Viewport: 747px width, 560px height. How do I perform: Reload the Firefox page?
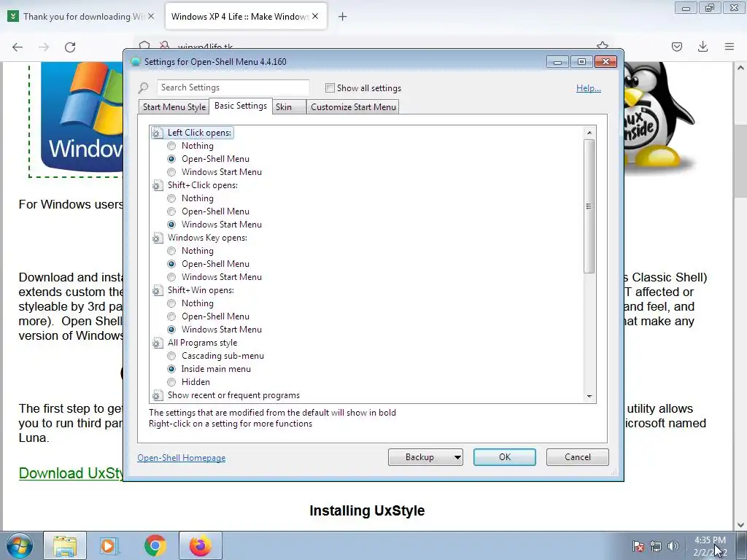click(70, 47)
